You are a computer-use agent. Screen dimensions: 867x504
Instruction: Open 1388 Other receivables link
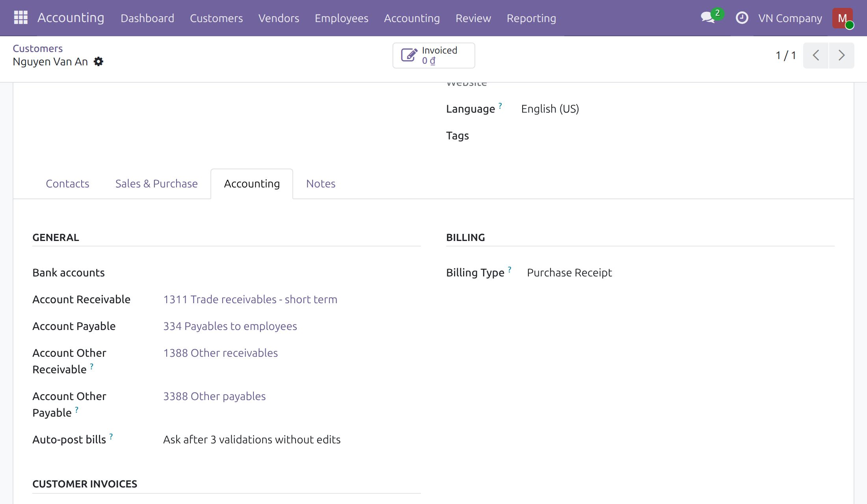[x=220, y=353]
